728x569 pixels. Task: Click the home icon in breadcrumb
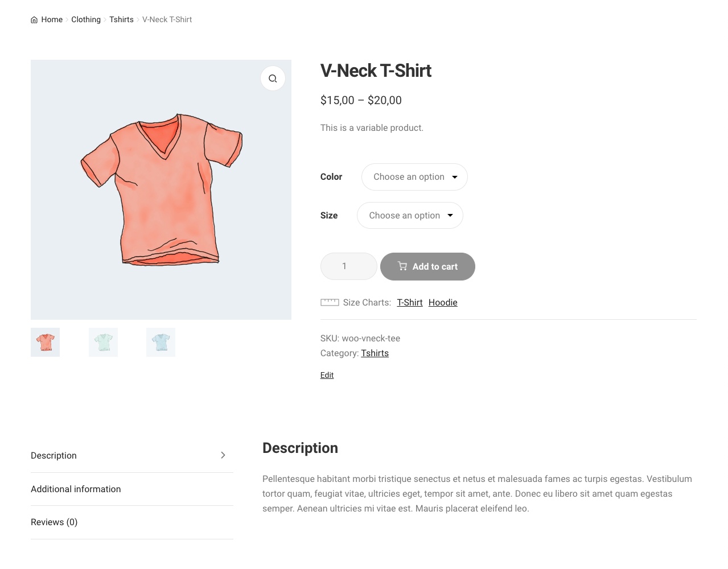click(x=34, y=20)
